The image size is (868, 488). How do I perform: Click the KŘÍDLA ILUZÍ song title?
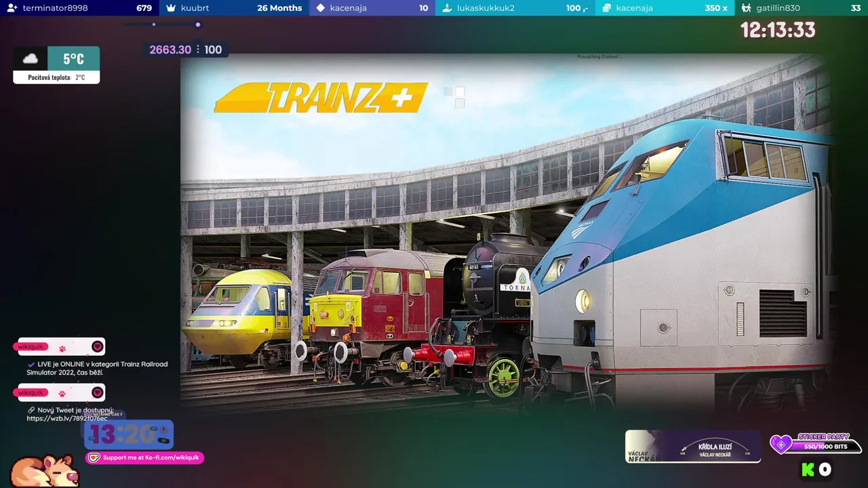coord(716,448)
